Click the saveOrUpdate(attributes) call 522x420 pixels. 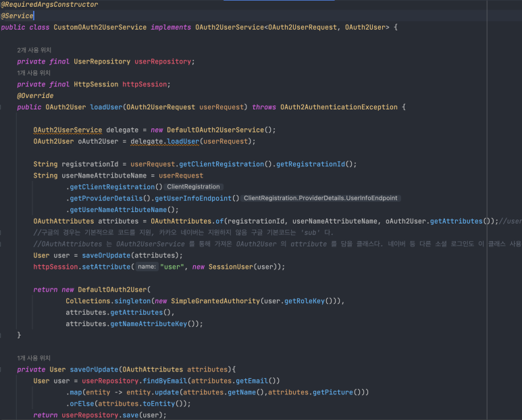(x=130, y=255)
